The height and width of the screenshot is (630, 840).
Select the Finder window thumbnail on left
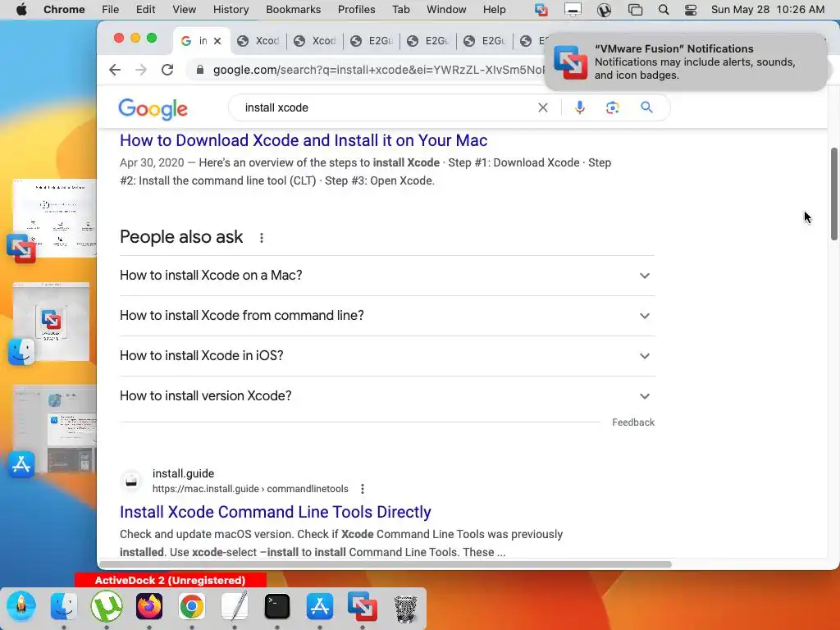[x=52, y=322]
